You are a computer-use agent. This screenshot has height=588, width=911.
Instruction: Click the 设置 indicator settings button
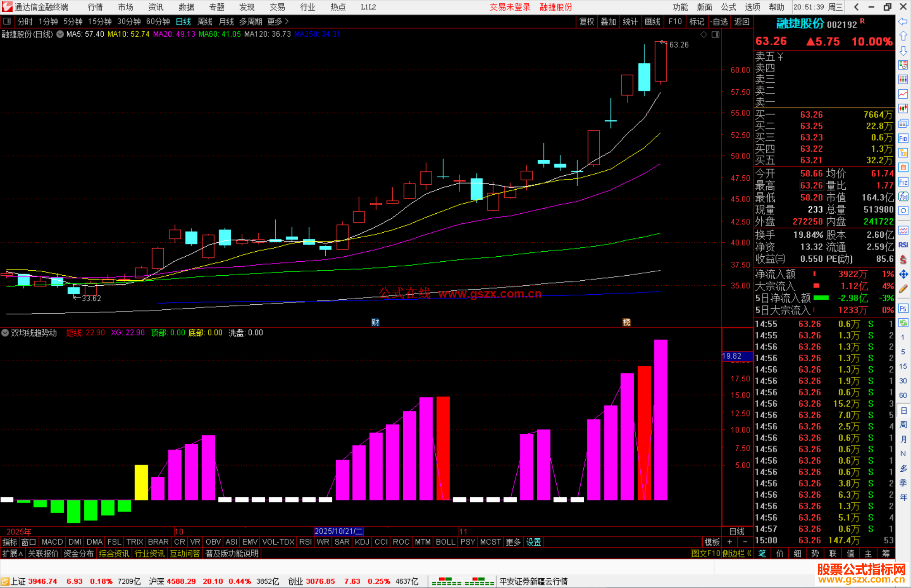(534, 542)
